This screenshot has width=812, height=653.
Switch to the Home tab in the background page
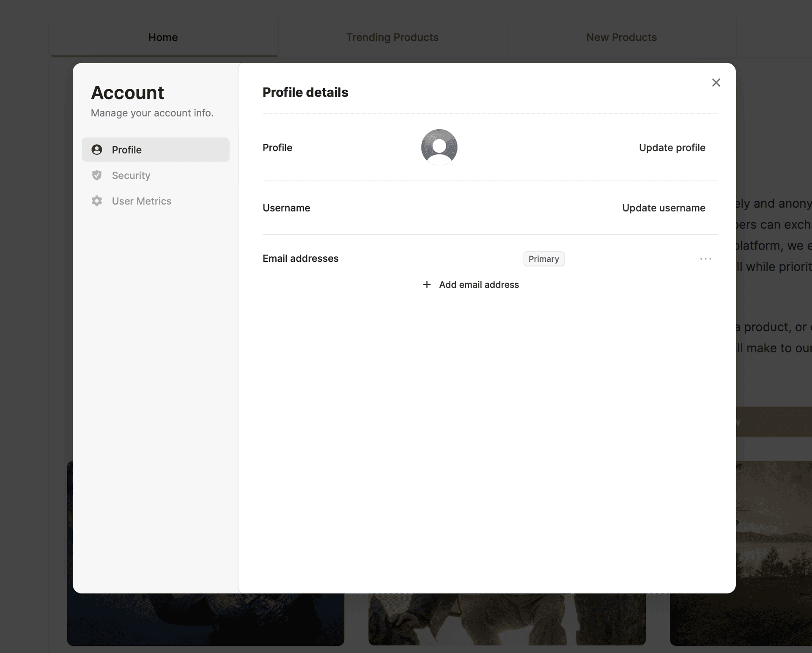pyautogui.click(x=163, y=37)
